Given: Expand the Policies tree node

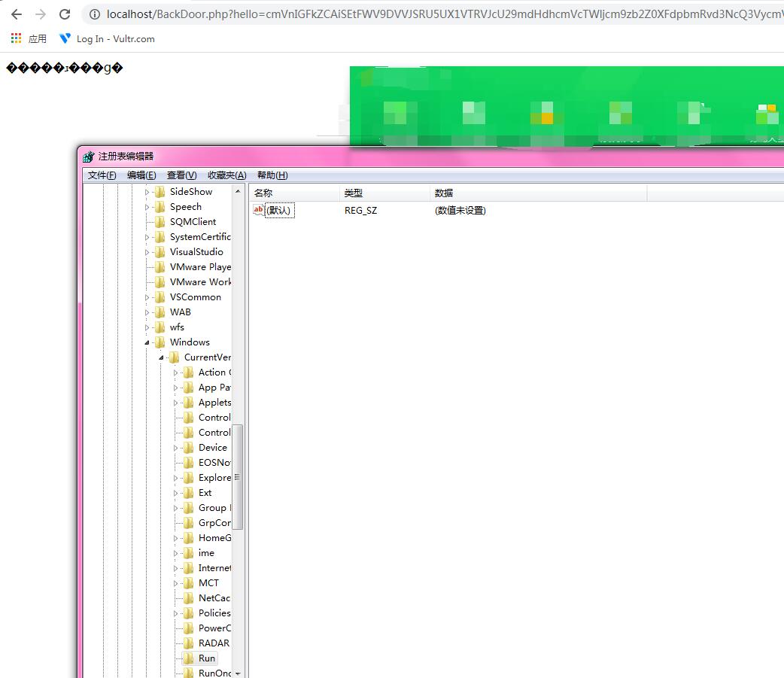Looking at the screenshot, I should 175,613.
